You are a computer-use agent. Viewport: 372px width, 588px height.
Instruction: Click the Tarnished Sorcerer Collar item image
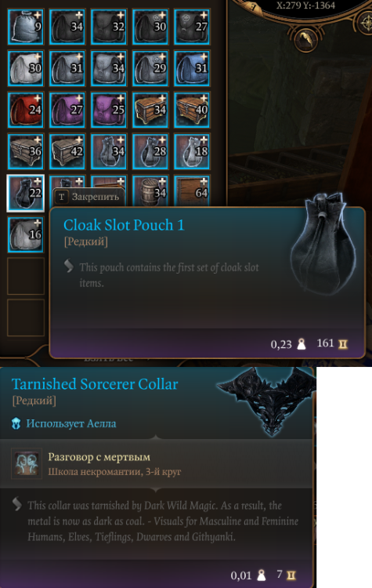tap(266, 400)
